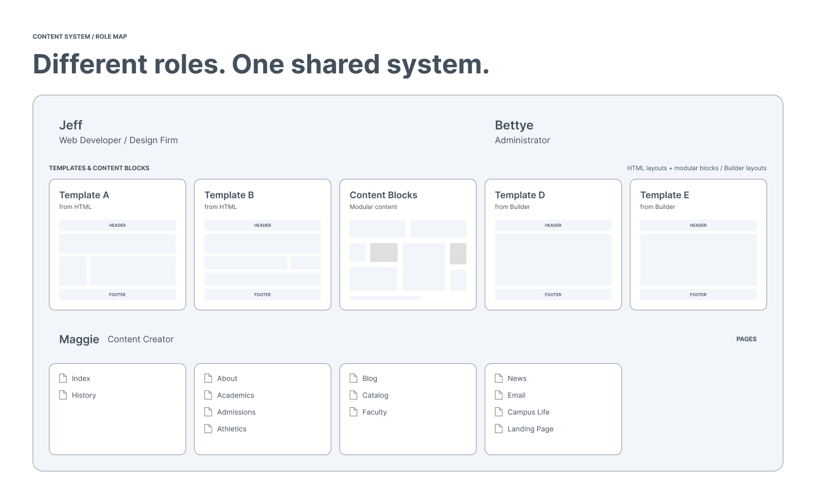Select the page icon beside Campus Life
Image resolution: width=816 pixels, height=504 pixels.
pos(499,412)
